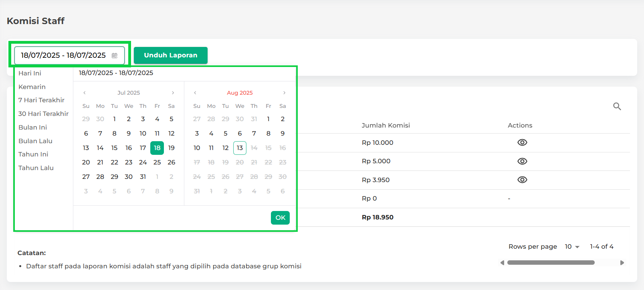Pick July 10 in calendar
The height and width of the screenshot is (290, 644).
coord(143,134)
